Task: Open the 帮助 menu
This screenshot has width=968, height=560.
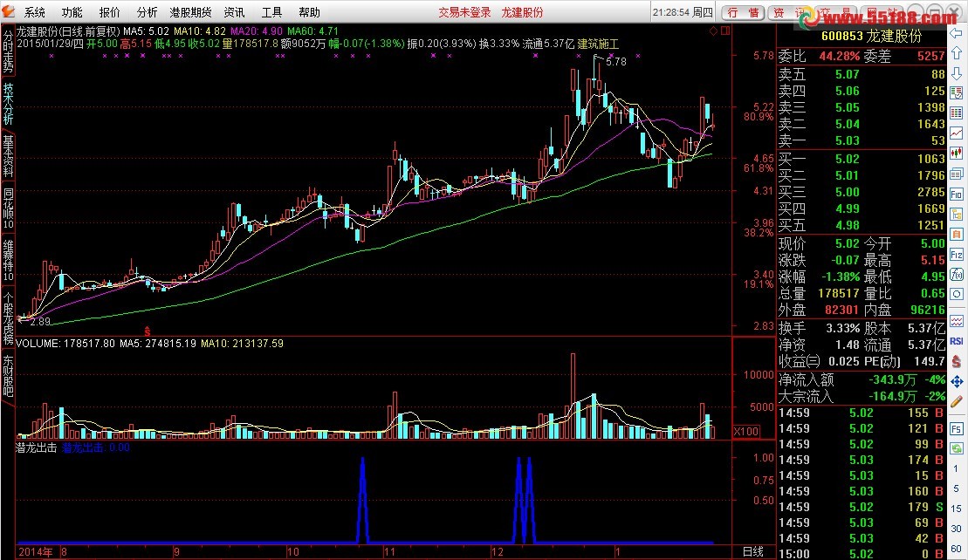Action: 309,12
